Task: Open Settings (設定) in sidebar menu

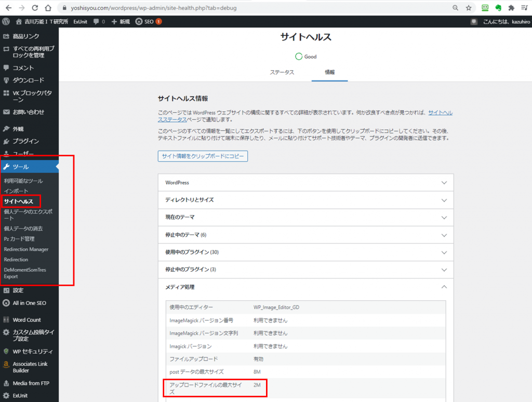Action: click(x=18, y=290)
